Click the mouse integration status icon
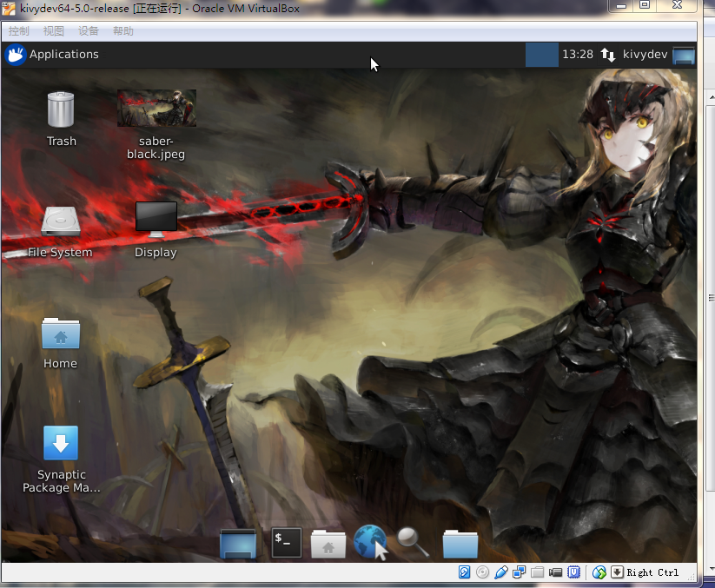This screenshot has width=715, height=588. pos(599,572)
